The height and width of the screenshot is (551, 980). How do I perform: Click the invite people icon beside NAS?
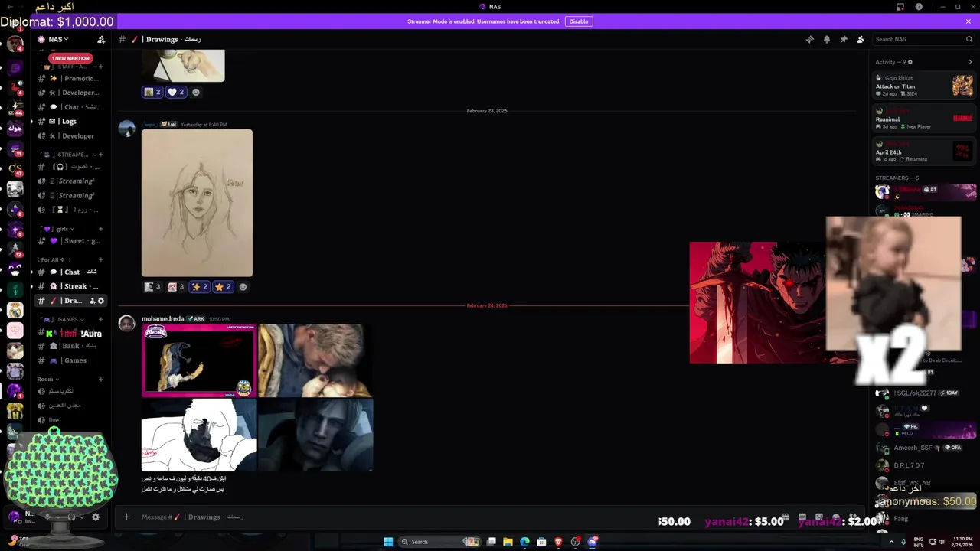101,39
